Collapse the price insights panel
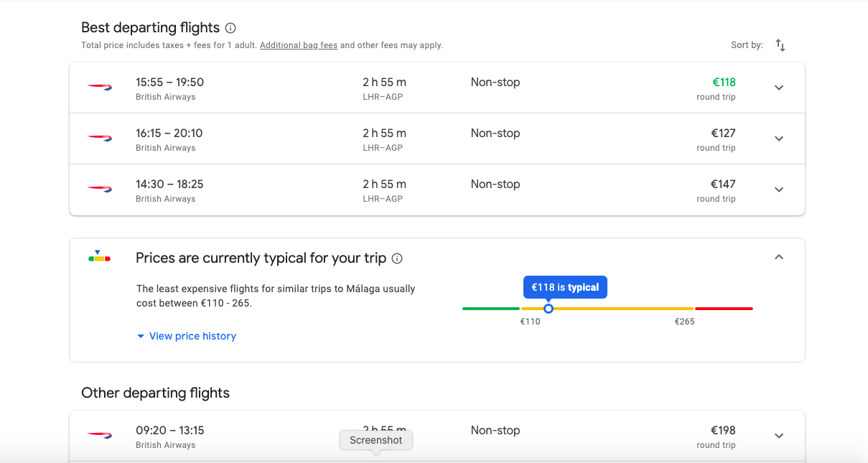This screenshot has height=463, width=868. coord(779,257)
